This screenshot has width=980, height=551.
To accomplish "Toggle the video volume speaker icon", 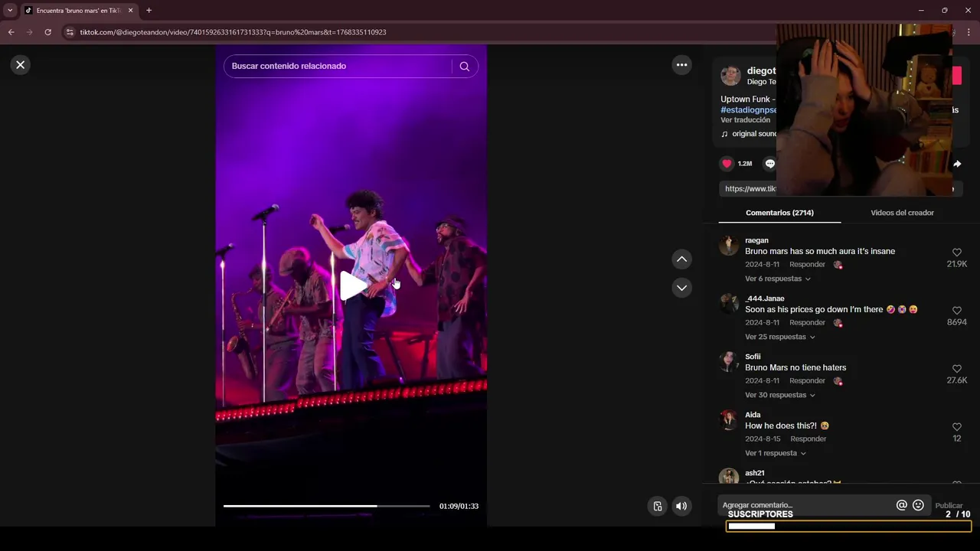I will pyautogui.click(x=681, y=506).
